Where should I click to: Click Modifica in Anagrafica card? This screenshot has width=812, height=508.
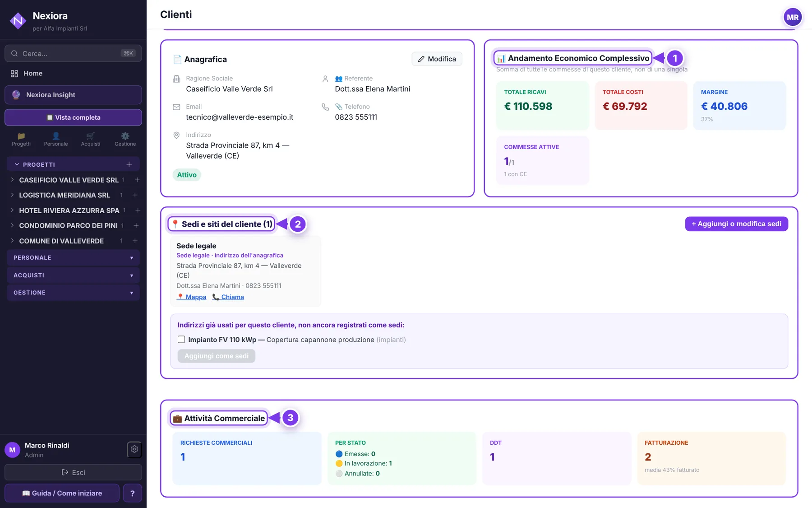coord(437,59)
